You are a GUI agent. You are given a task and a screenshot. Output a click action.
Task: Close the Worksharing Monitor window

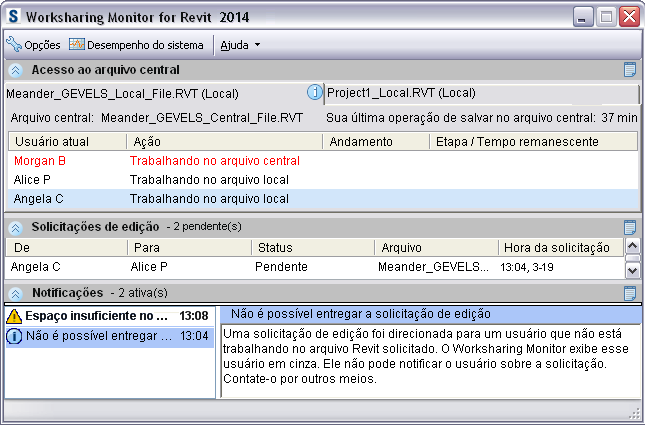(x=630, y=17)
